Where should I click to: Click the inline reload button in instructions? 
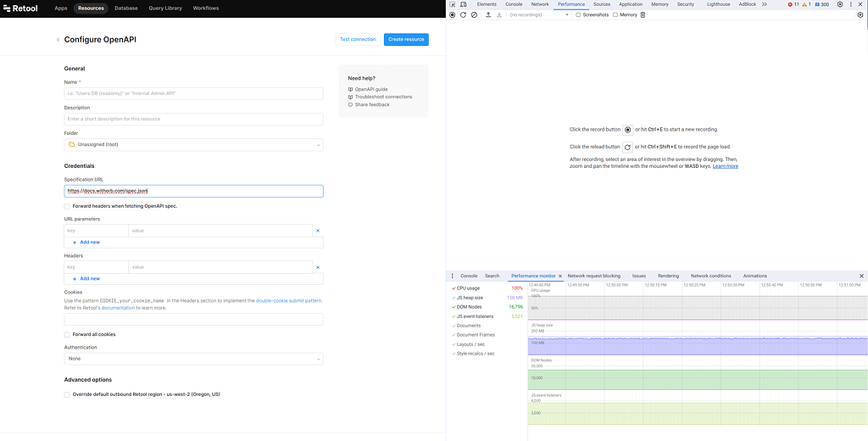[627, 148]
